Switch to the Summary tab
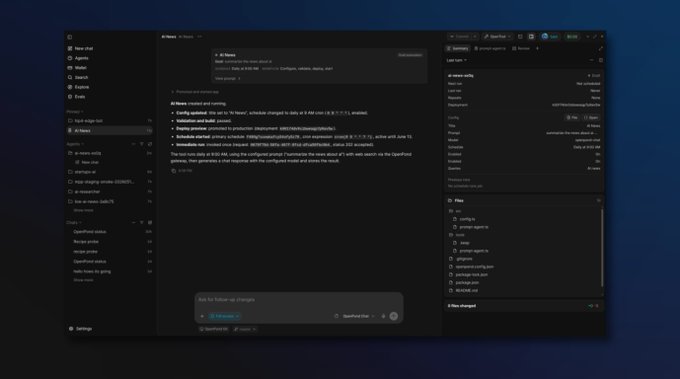The width and height of the screenshot is (680, 379). click(458, 49)
